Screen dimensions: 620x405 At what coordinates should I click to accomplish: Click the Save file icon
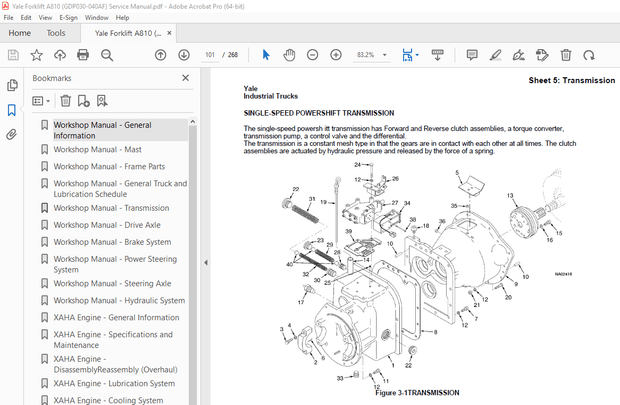pos(13,55)
